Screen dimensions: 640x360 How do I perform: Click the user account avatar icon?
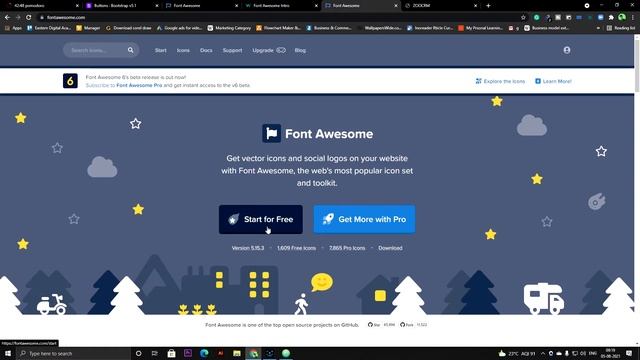(567, 50)
